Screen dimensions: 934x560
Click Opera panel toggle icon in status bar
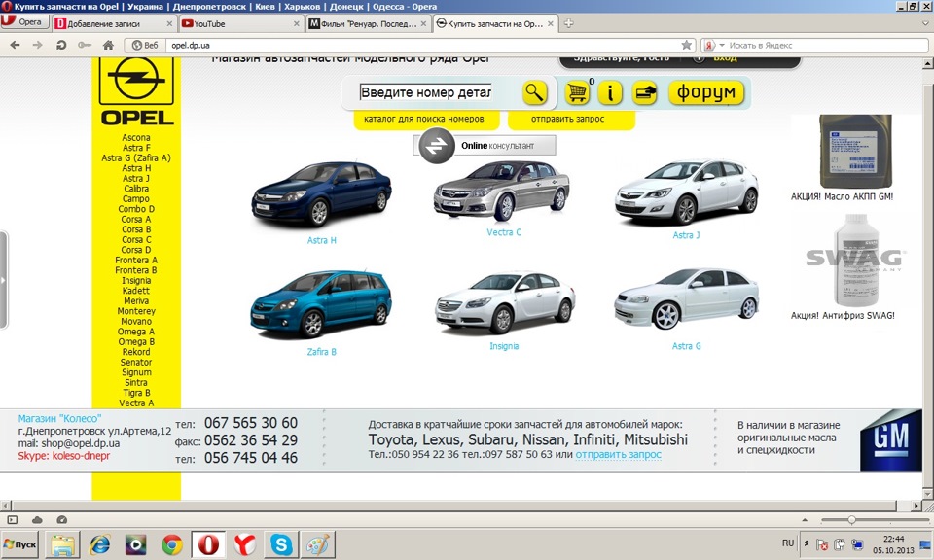(13, 519)
